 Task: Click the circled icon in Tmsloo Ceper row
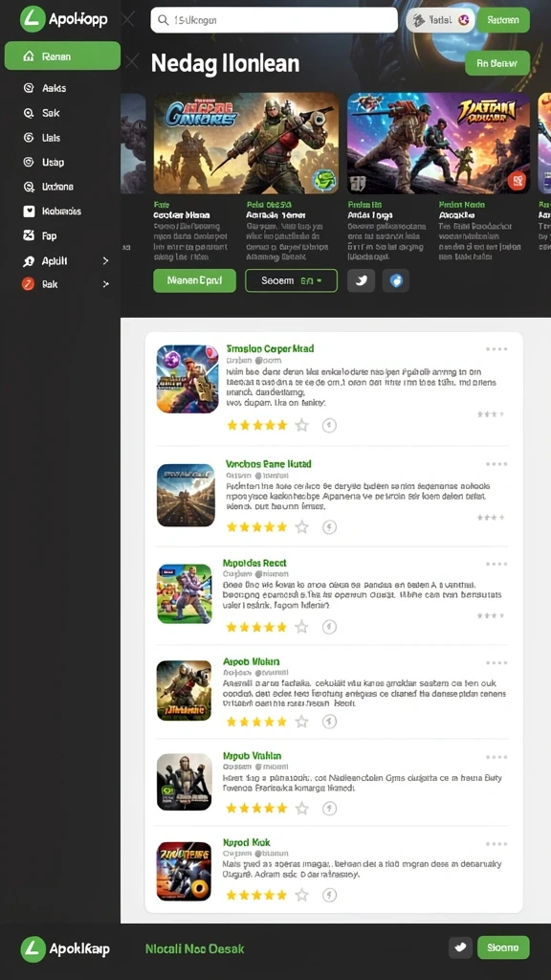329,426
